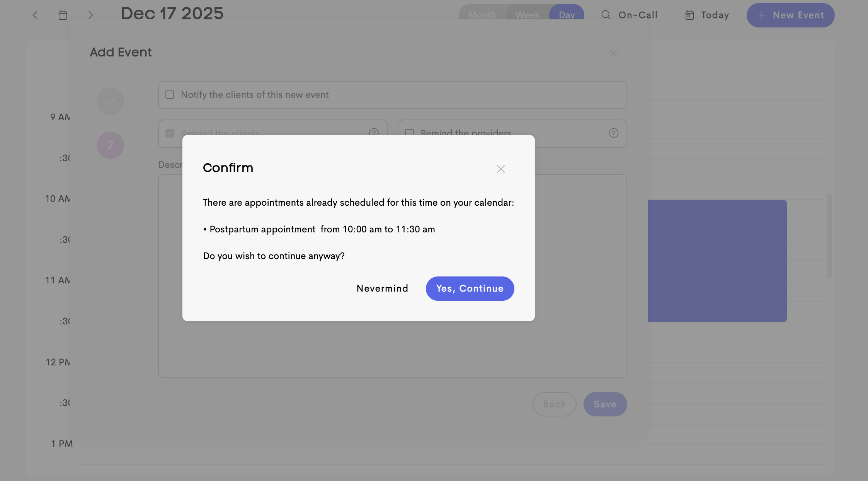
Task: Click Nevermind to cancel
Action: tap(382, 288)
